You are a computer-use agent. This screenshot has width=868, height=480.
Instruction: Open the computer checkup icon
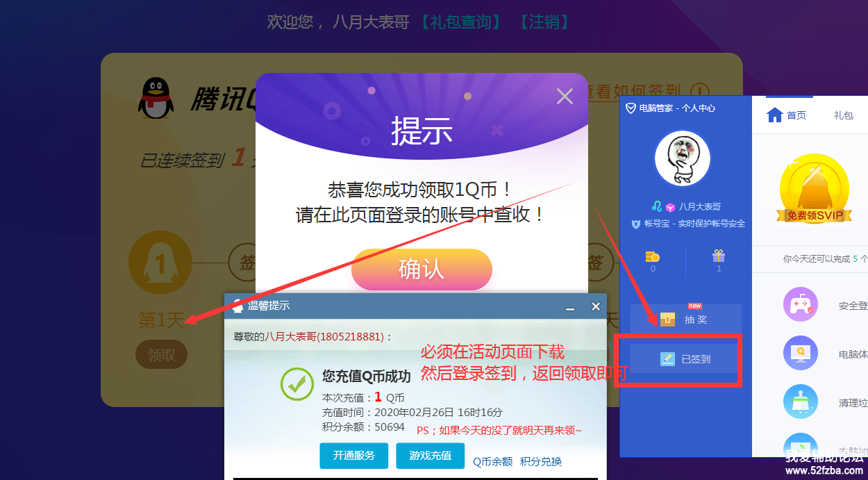[801, 353]
